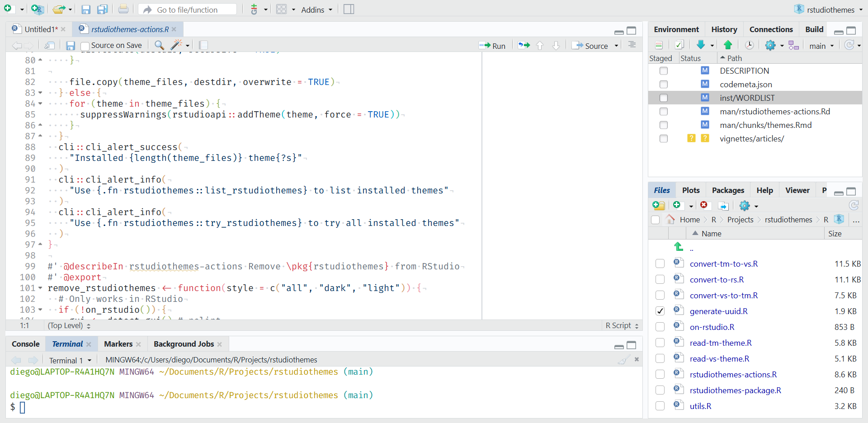
Task: Stage the DESCRIPTION file checkbox
Action: 663,71
